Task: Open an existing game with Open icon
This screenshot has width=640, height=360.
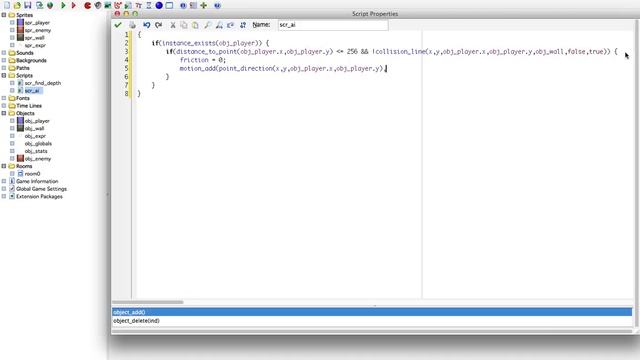Action: pyautogui.click(x=17, y=5)
